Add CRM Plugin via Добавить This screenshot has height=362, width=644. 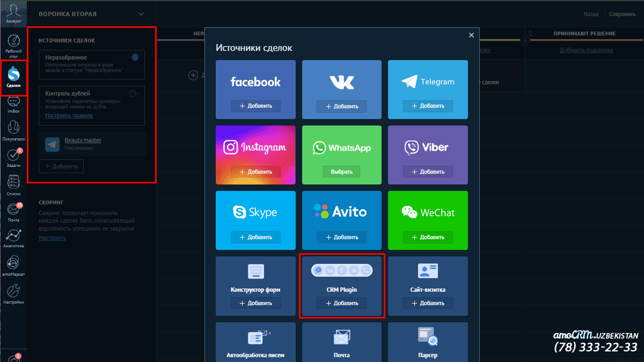click(341, 303)
